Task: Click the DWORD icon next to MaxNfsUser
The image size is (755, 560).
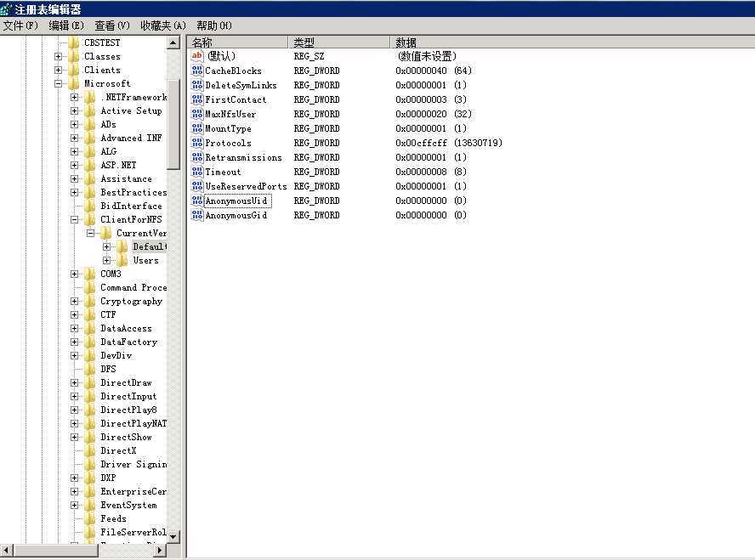Action: pyautogui.click(x=197, y=114)
